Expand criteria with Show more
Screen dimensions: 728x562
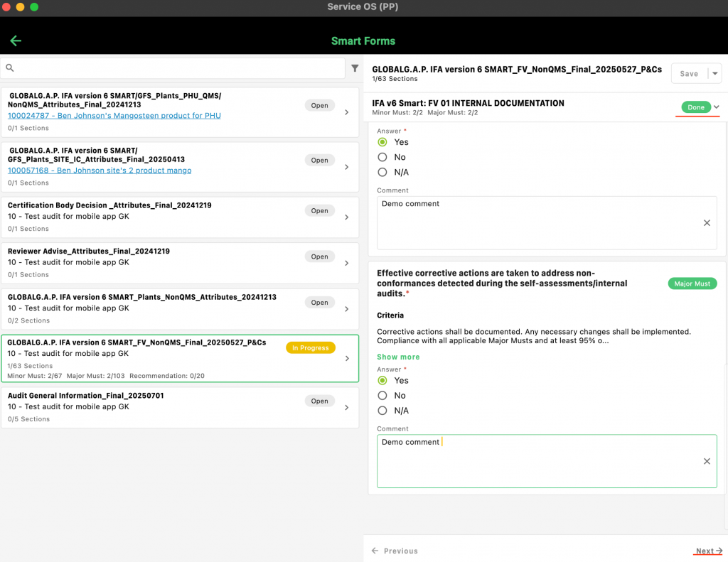point(398,357)
